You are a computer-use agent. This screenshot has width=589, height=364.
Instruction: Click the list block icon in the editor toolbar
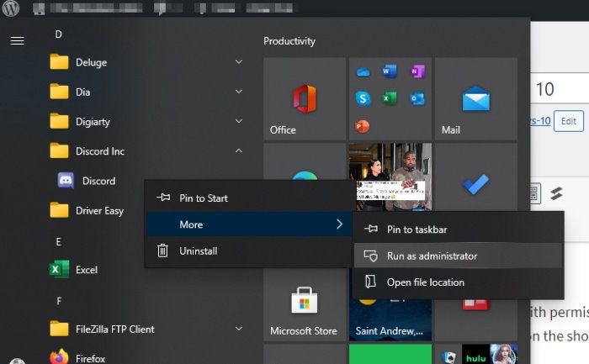coord(535,193)
